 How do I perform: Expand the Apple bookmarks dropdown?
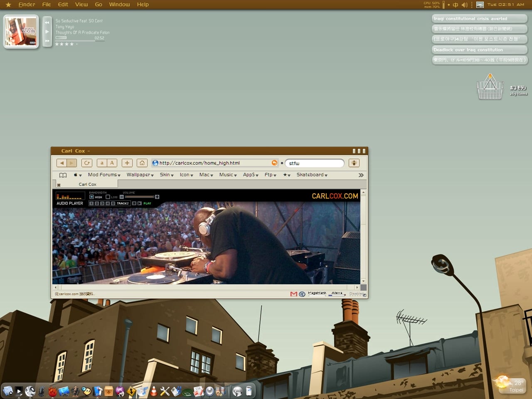pos(78,175)
